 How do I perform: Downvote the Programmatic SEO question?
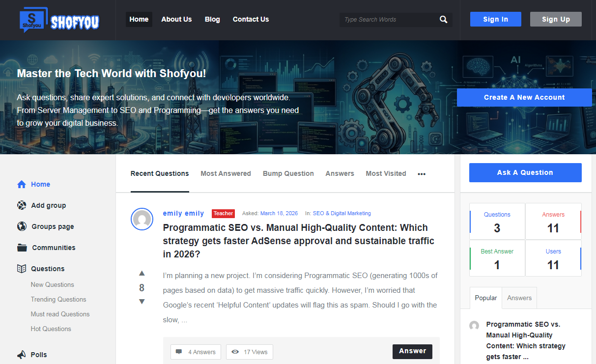(142, 302)
